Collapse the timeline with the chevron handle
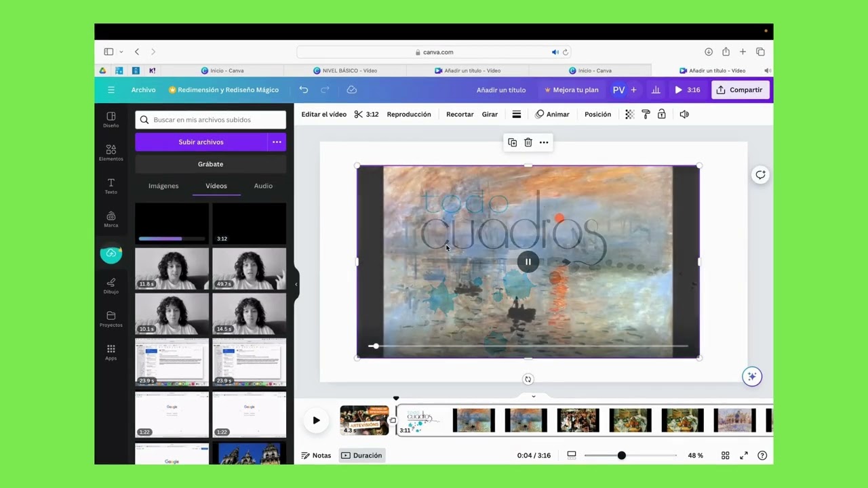868x488 pixels. coord(533,396)
